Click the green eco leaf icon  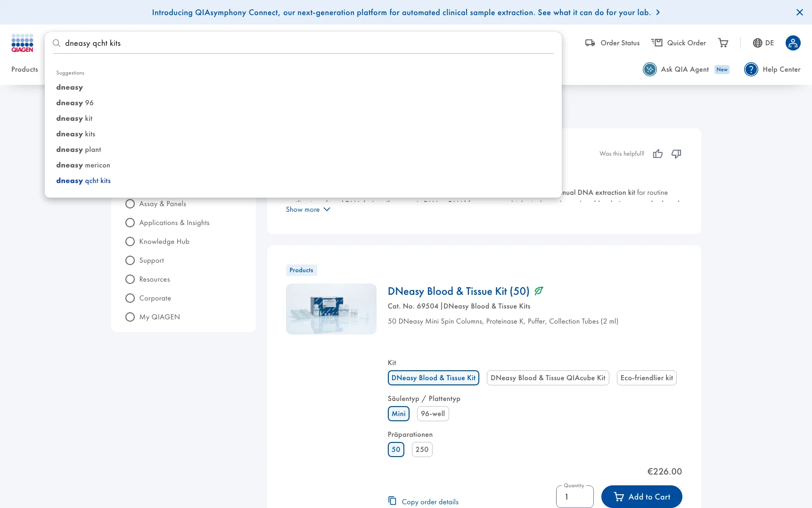[x=539, y=291]
